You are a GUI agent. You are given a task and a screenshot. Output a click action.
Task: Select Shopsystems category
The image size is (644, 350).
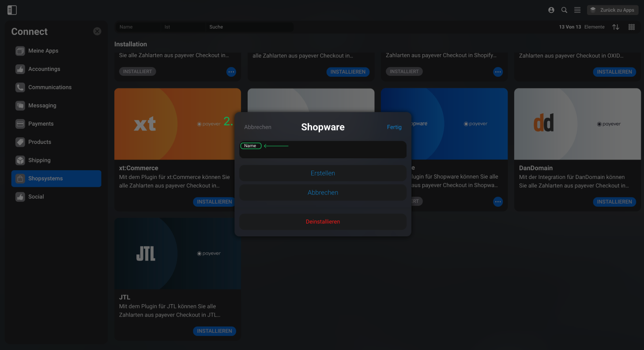click(56, 179)
